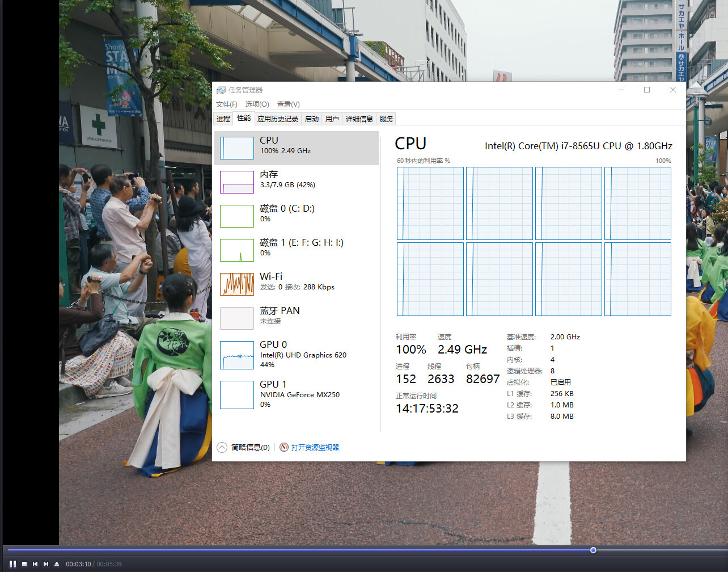Switch to the 启动 tab
Screen dimensions: 728x572
point(312,119)
